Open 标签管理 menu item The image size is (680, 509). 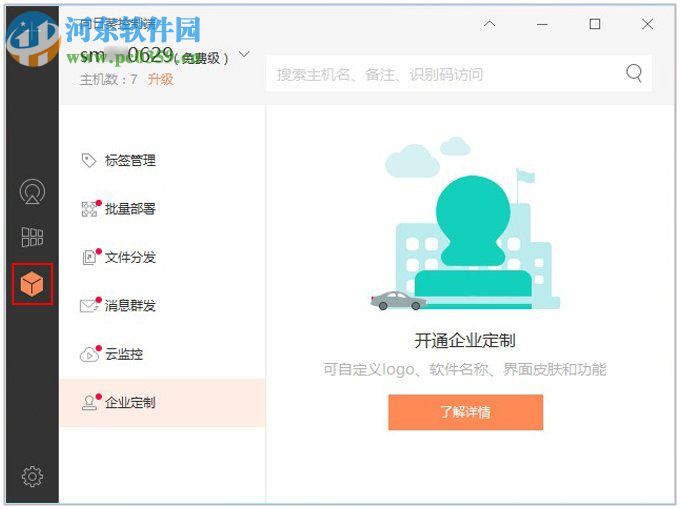pos(163,160)
